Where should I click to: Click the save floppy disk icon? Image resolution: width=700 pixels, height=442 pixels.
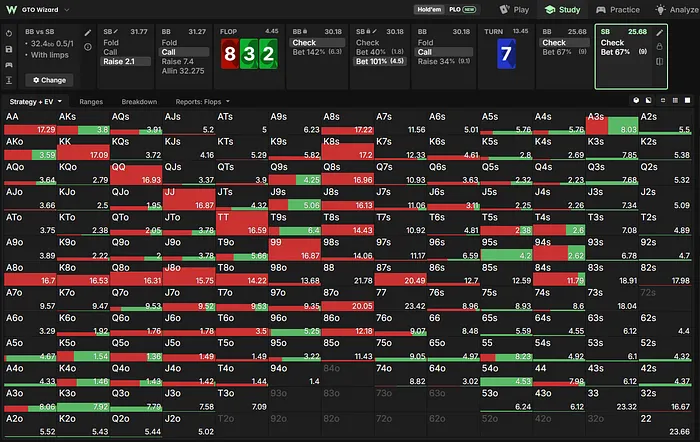click(x=9, y=49)
